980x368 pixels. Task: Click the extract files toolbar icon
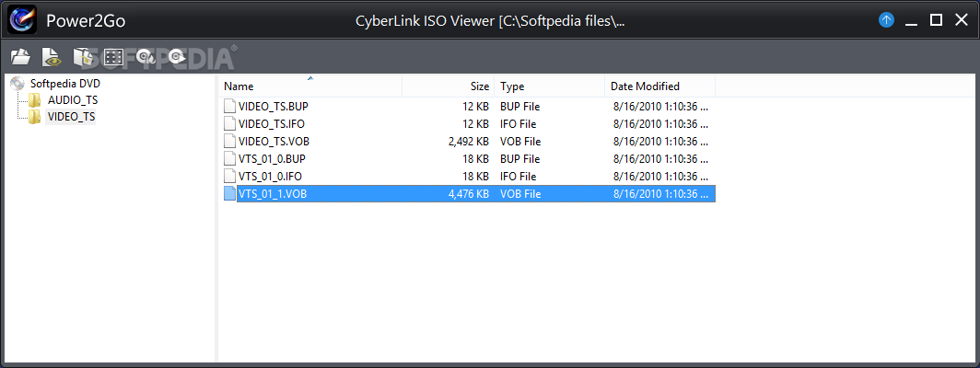point(83,57)
